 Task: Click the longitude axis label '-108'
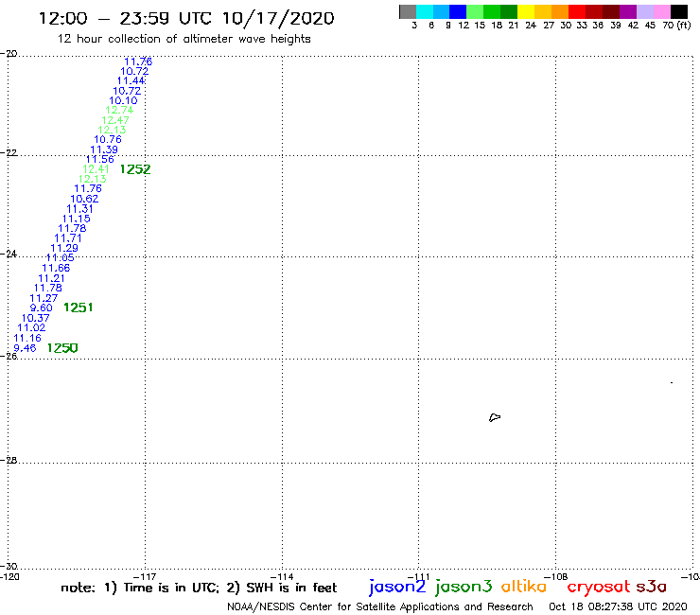tap(556, 576)
